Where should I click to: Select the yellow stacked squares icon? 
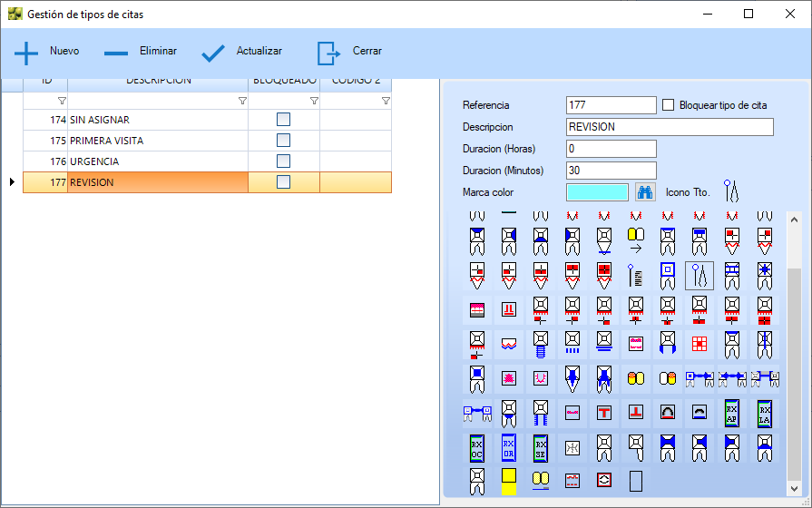[x=509, y=482]
